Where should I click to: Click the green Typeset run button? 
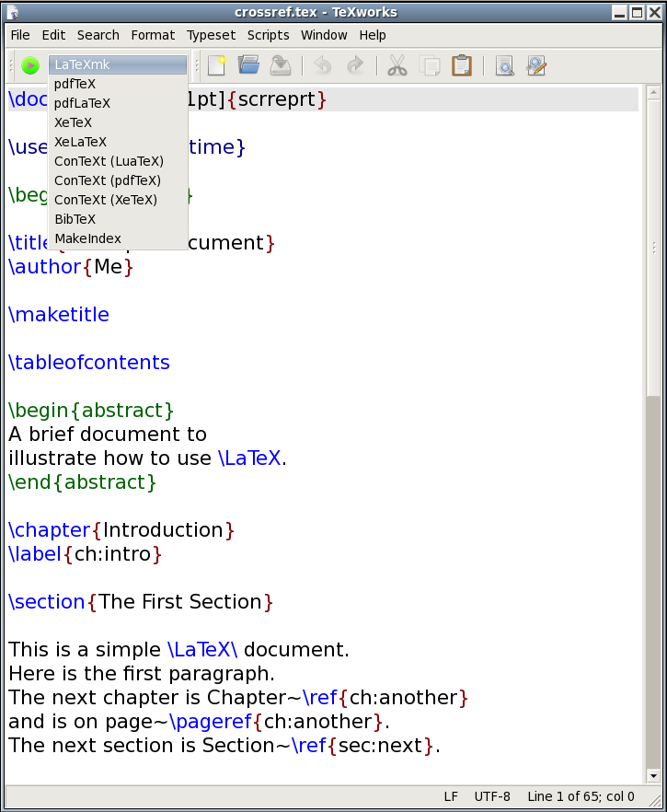tap(30, 65)
